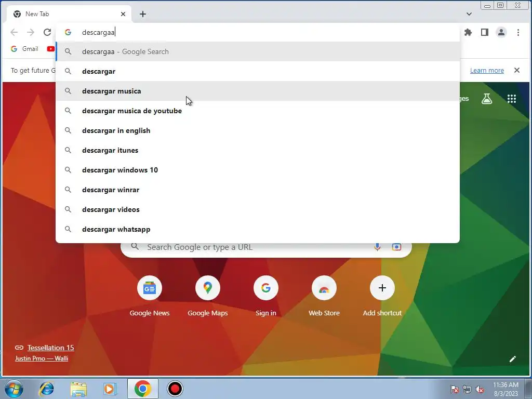Viewport: 532px width, 399px height.
Task: Open Google News shortcut
Action: pyautogui.click(x=149, y=296)
